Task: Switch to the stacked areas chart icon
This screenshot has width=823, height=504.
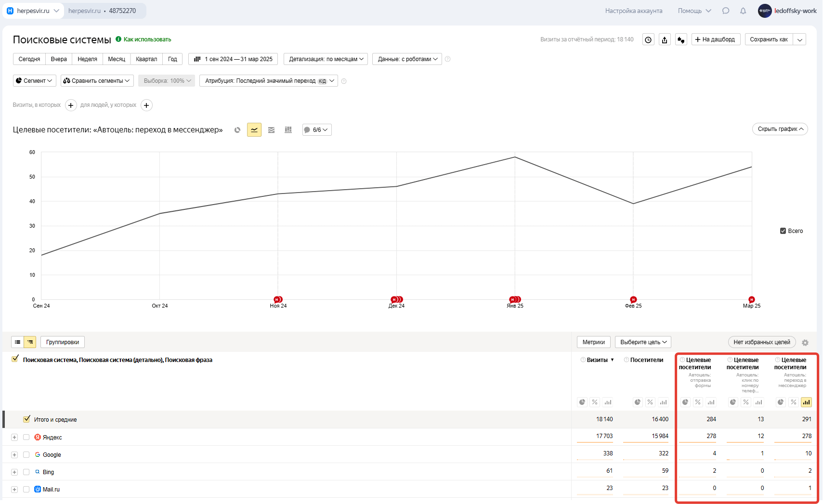Action: click(x=272, y=130)
